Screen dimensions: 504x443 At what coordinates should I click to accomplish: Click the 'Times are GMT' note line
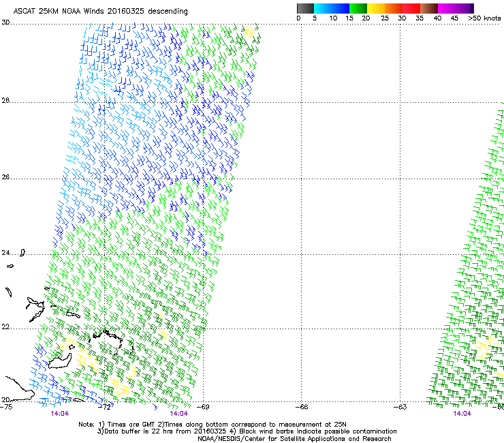click(212, 425)
